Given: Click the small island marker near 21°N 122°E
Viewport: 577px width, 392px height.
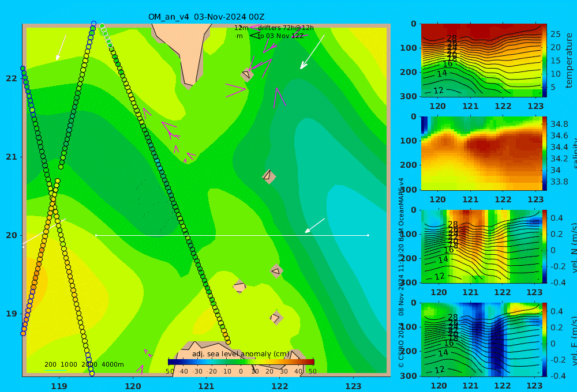Looking at the screenshot, I should [269, 176].
